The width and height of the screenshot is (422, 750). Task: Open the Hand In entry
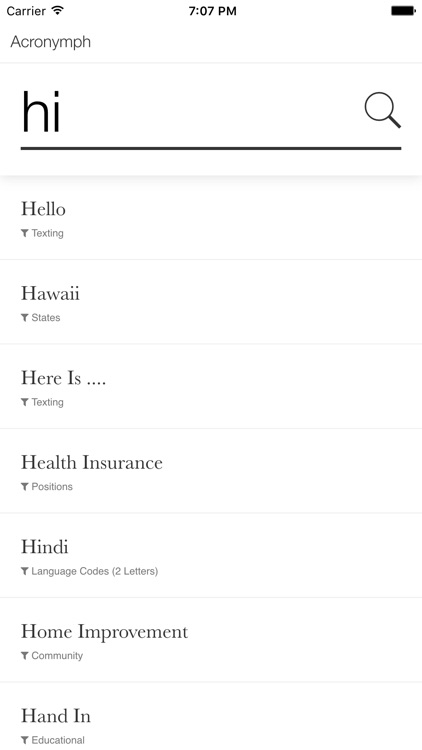211,716
